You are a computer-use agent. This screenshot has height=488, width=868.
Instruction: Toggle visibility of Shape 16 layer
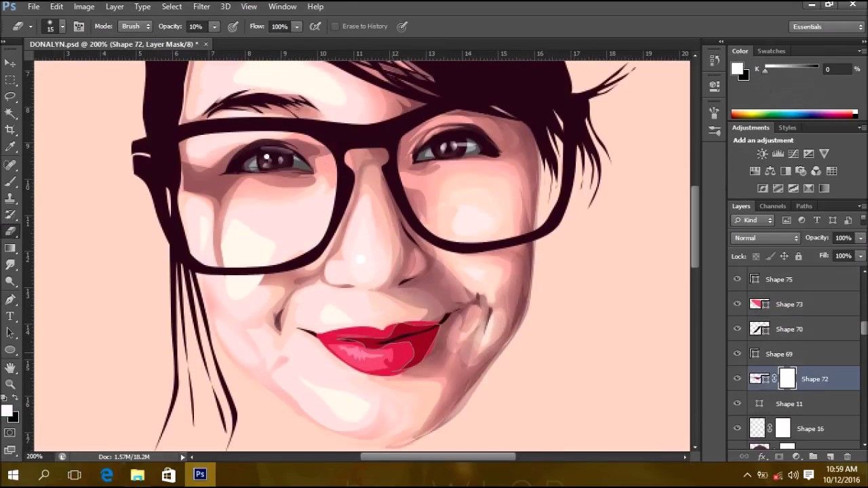pos(737,428)
